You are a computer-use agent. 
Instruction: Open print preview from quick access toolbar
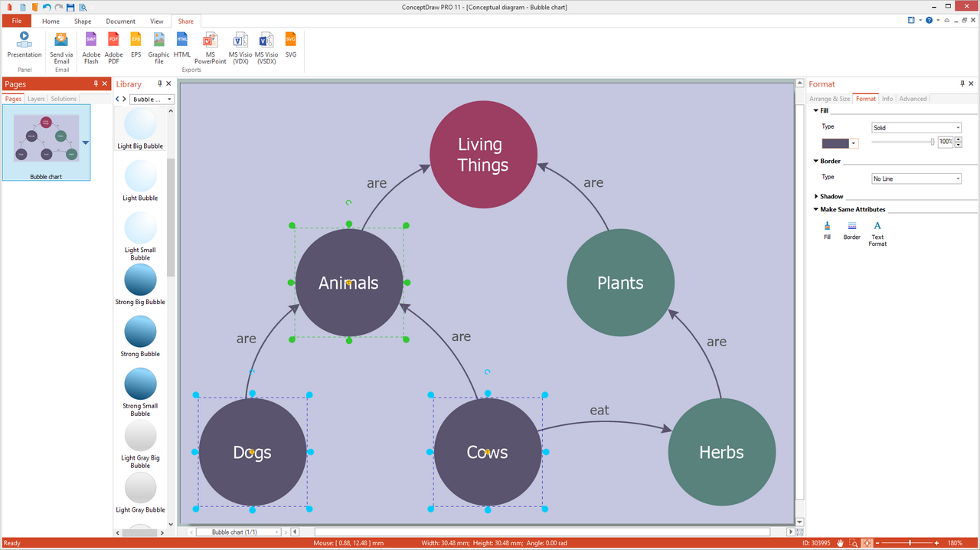[x=83, y=7]
